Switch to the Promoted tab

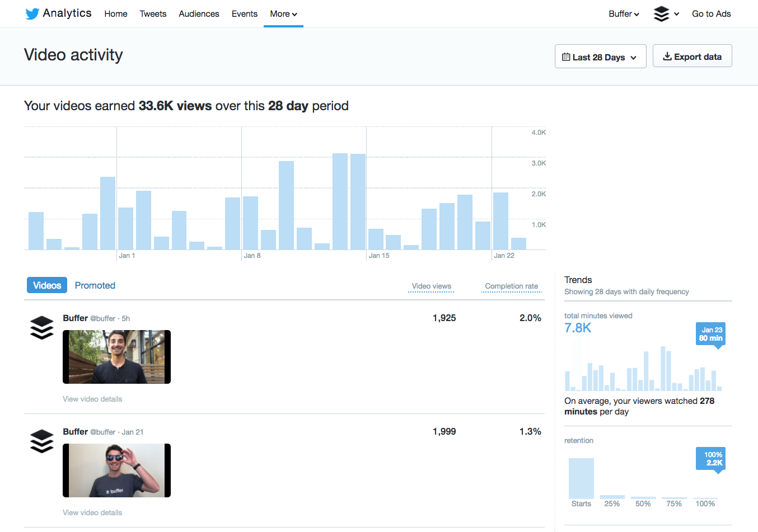pyautogui.click(x=95, y=285)
